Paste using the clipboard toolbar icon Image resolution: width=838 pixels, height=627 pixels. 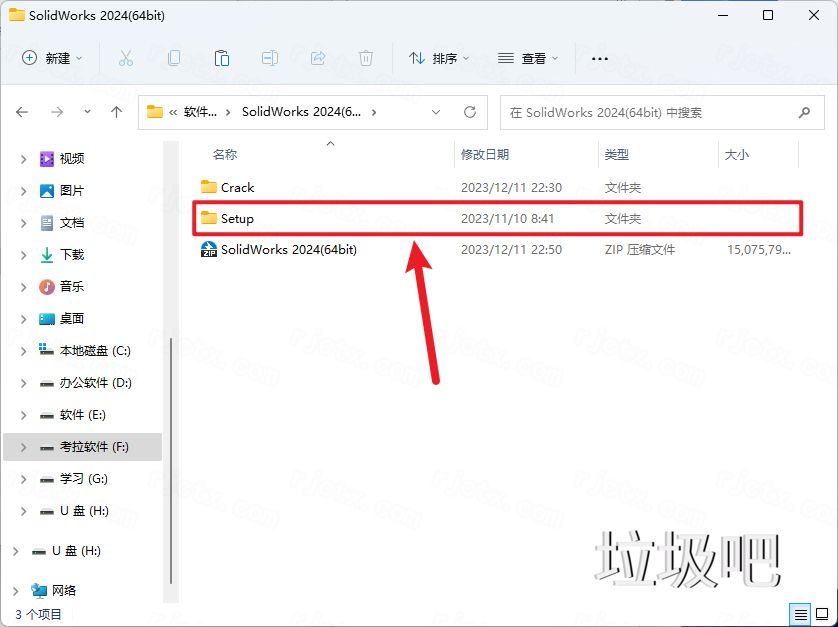click(222, 59)
